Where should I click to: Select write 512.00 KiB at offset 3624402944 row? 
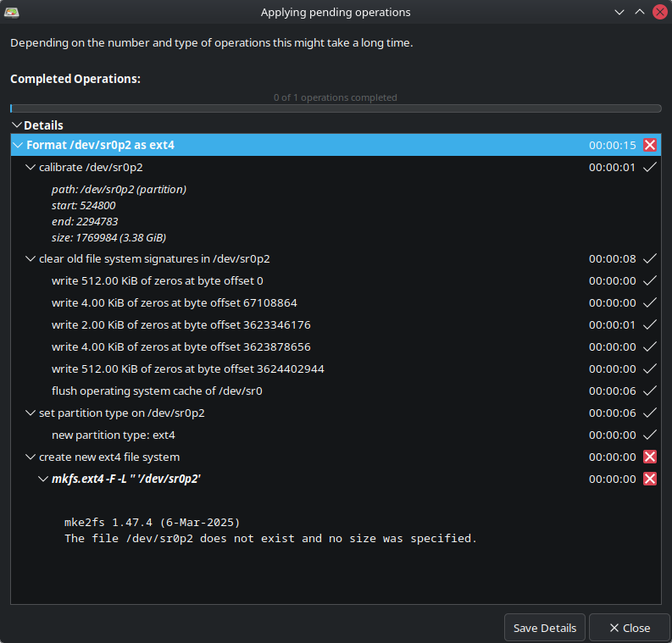pos(336,369)
